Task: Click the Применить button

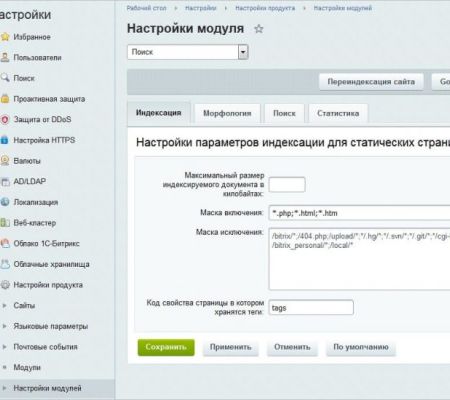Action: [231, 347]
